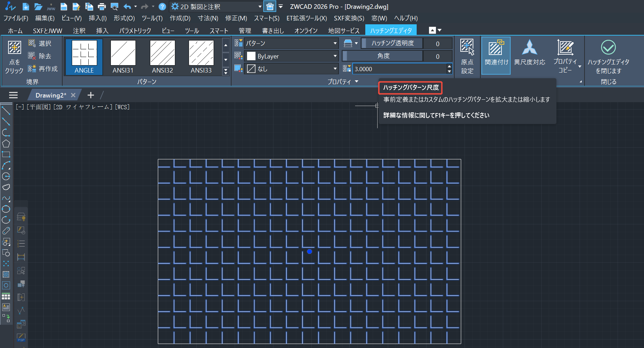Adjust the ハッチング透明度 slider
Image resolution: width=644 pixels, height=348 pixels.
pyautogui.click(x=392, y=43)
